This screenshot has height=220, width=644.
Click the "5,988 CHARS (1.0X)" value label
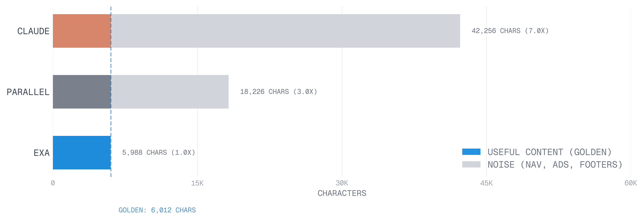click(158, 152)
